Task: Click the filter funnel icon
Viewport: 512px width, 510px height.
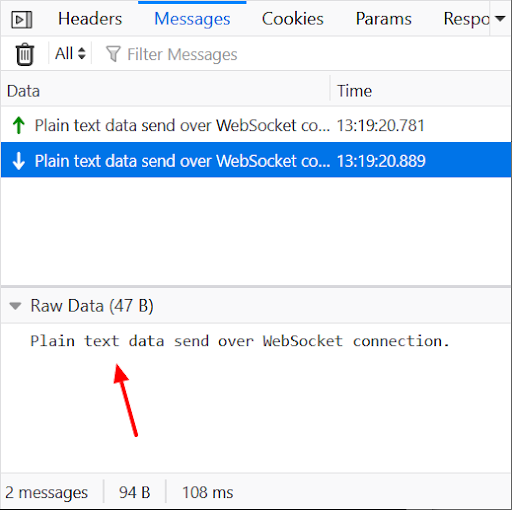Action: click(113, 54)
